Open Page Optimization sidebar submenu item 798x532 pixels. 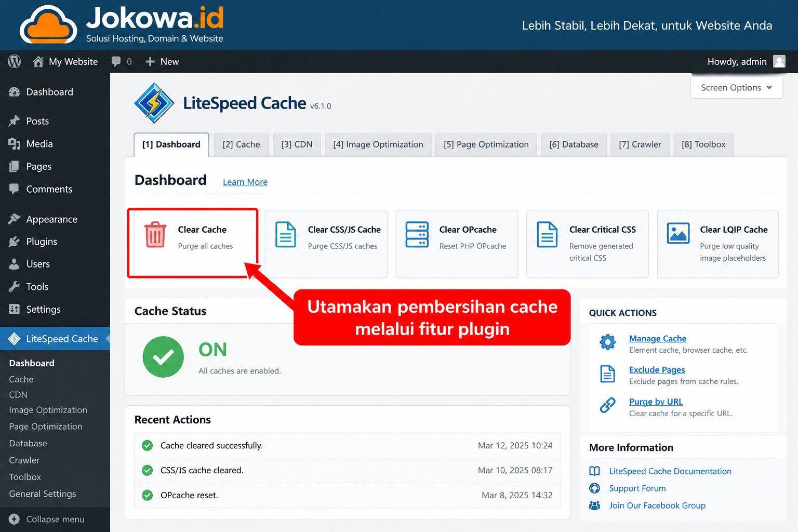point(46,427)
